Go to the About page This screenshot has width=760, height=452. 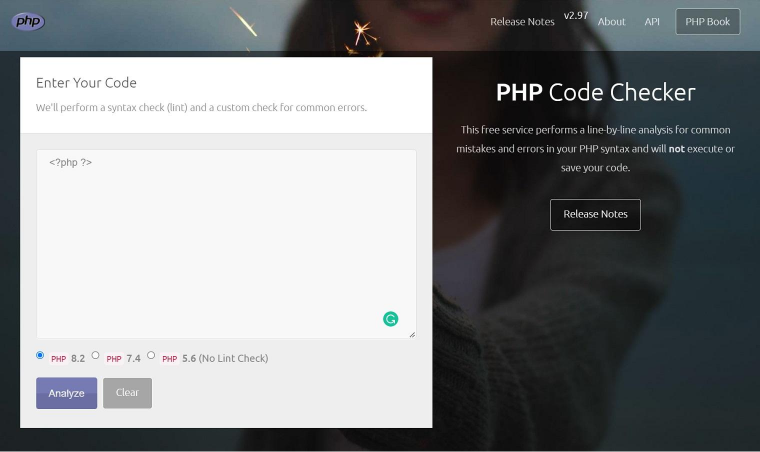[611, 22]
